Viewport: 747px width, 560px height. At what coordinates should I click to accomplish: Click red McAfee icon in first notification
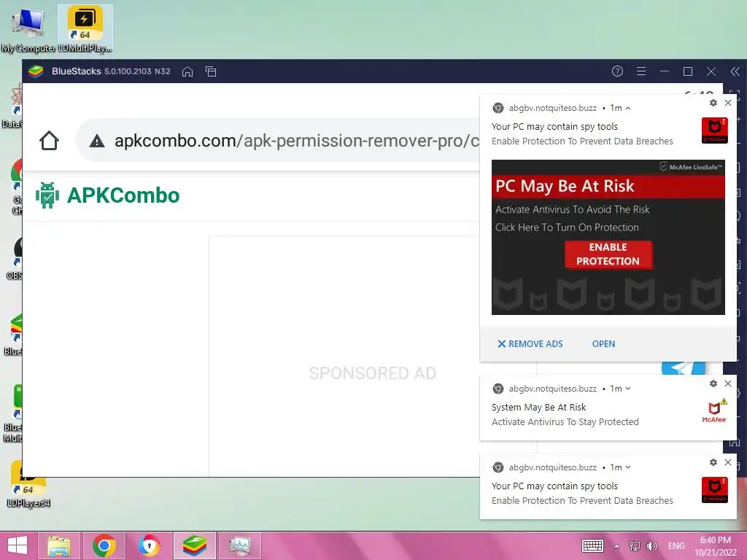pos(715,131)
